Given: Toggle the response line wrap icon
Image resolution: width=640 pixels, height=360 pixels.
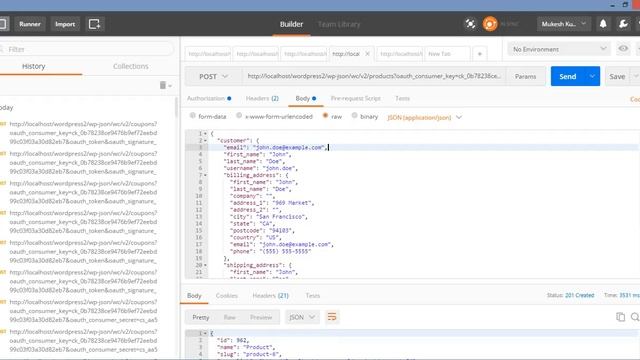Looking at the screenshot, I should point(332,317).
